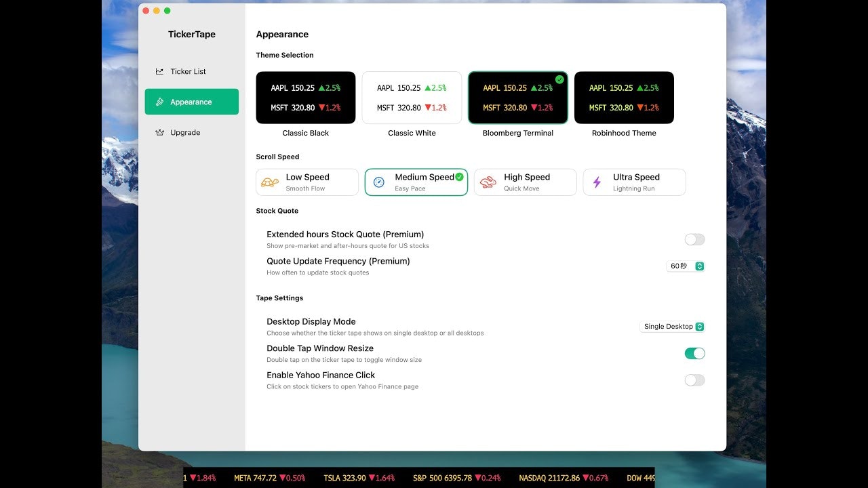Set scroll speed to Ultra Speed
The image size is (868, 488).
click(634, 182)
